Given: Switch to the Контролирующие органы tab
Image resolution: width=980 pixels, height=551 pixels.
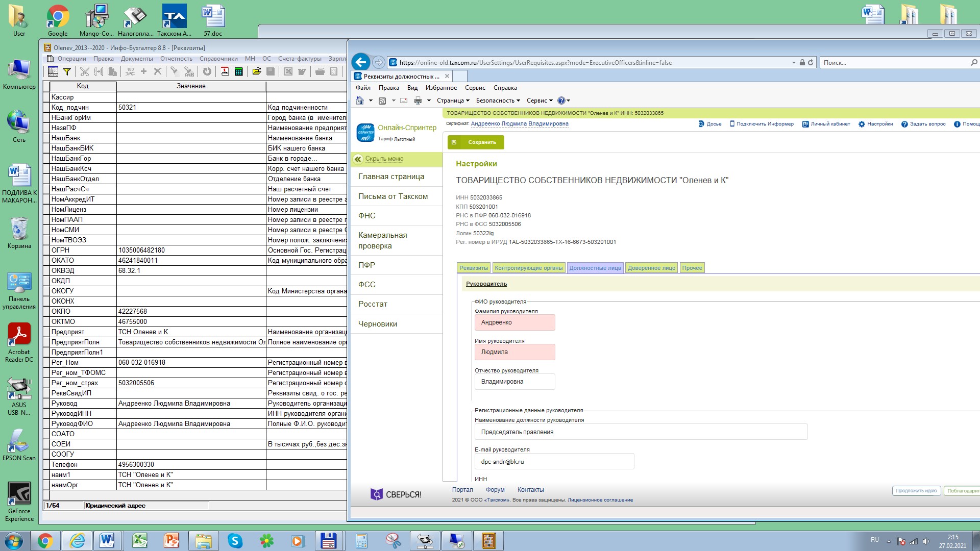Looking at the screenshot, I should pos(529,268).
